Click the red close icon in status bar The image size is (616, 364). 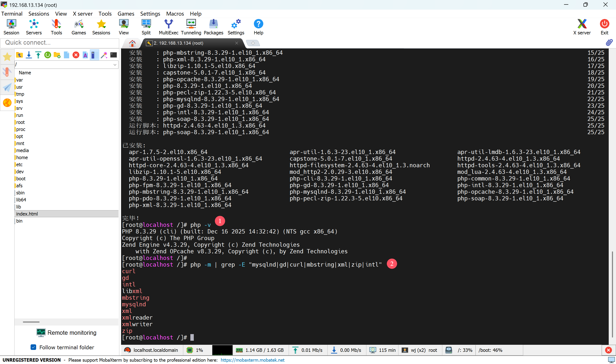(608, 350)
